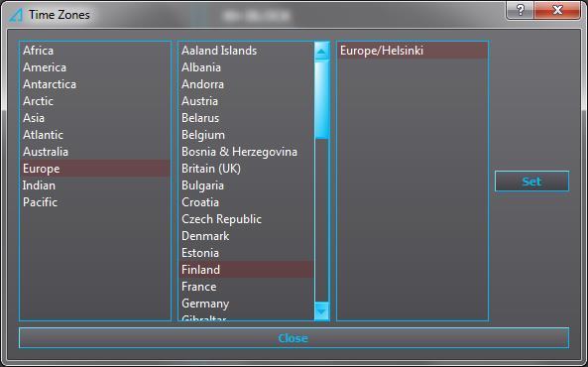Select Indian region
Viewport: 588px width, 367px height.
95,185
